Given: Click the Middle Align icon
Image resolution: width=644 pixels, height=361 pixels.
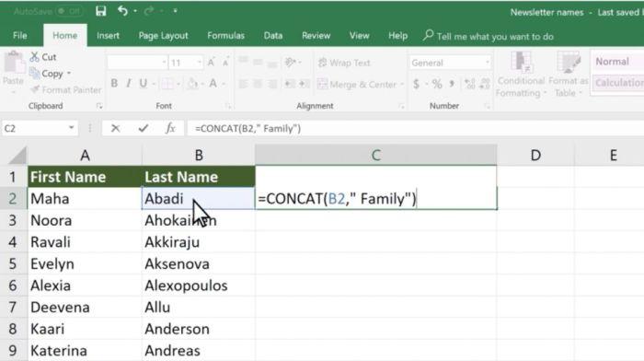Looking at the screenshot, I should tap(258, 62).
